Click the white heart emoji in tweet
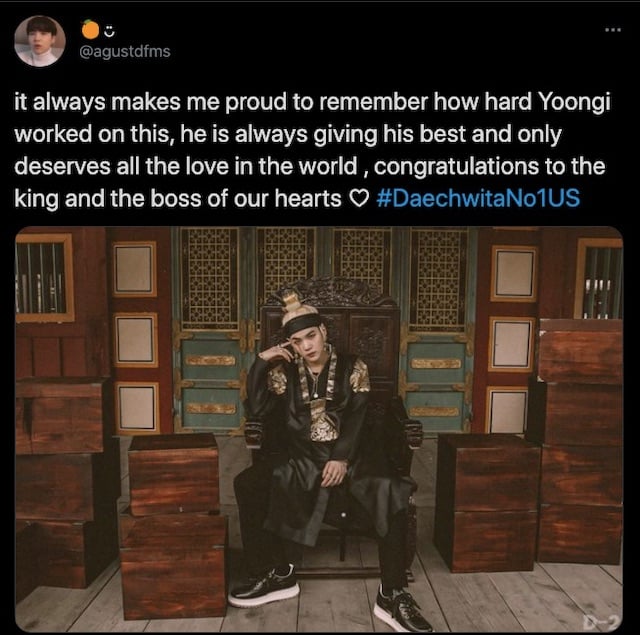 (360, 199)
